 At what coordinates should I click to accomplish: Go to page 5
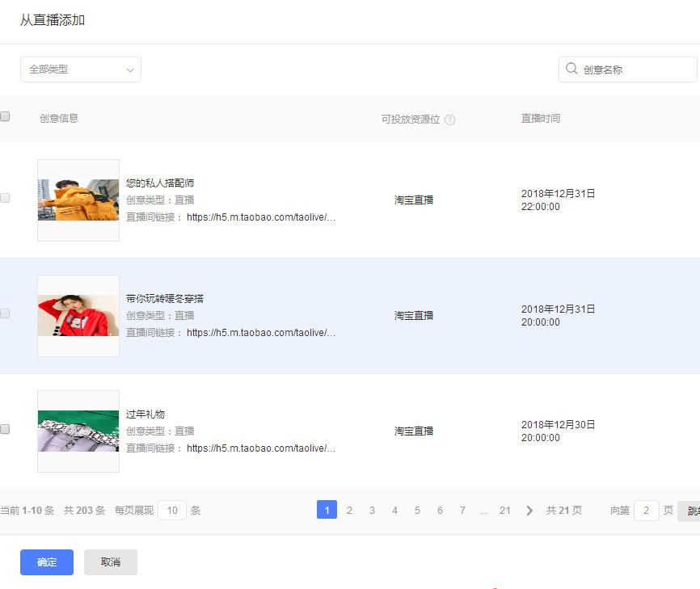click(x=417, y=511)
